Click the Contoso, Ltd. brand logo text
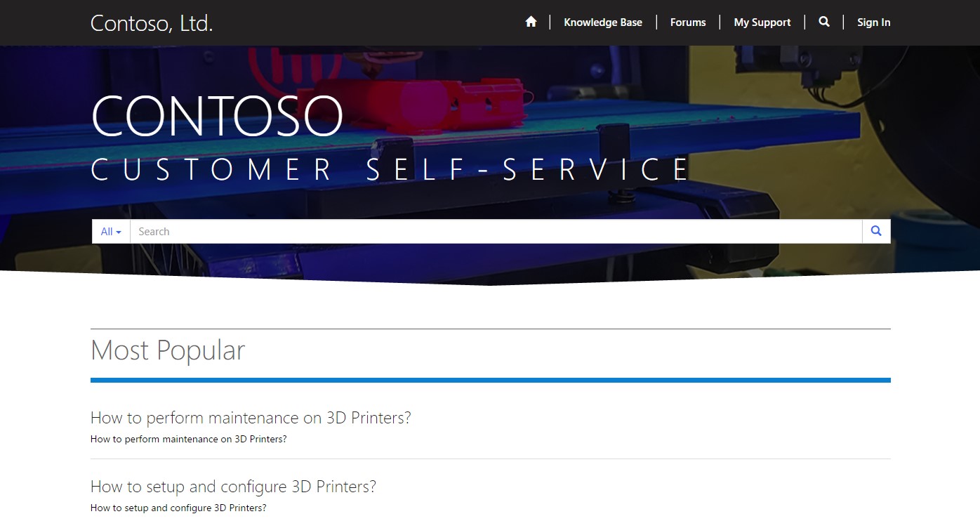Viewport: 980px width, 521px height. [152, 23]
